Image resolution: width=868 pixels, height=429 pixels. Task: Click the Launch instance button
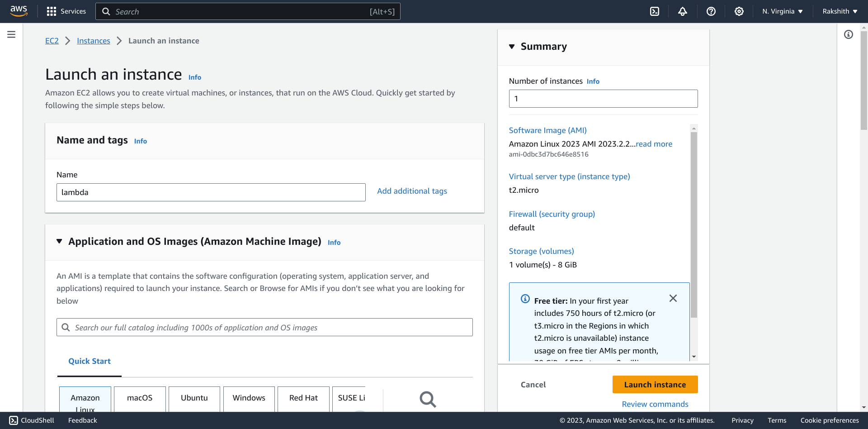[x=655, y=385]
